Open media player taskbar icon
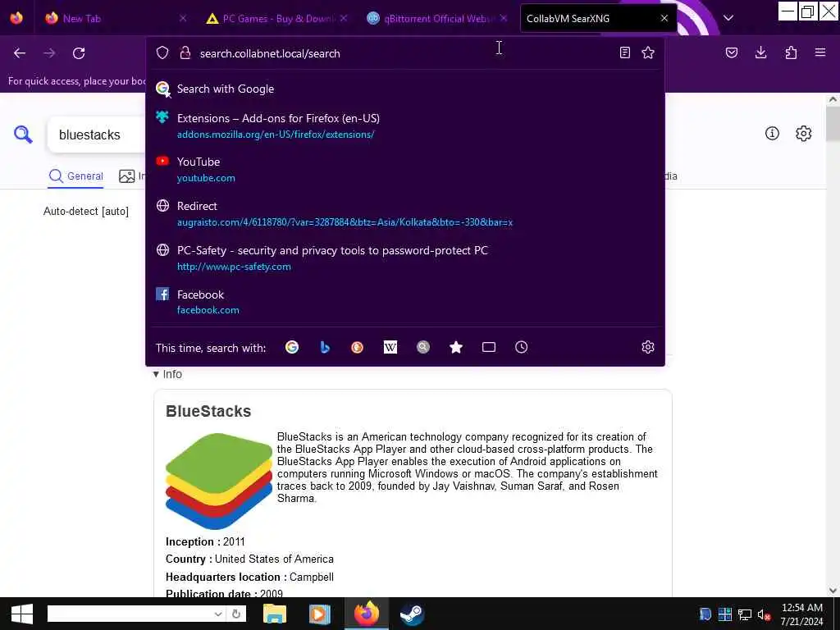840x630 pixels. (320, 614)
